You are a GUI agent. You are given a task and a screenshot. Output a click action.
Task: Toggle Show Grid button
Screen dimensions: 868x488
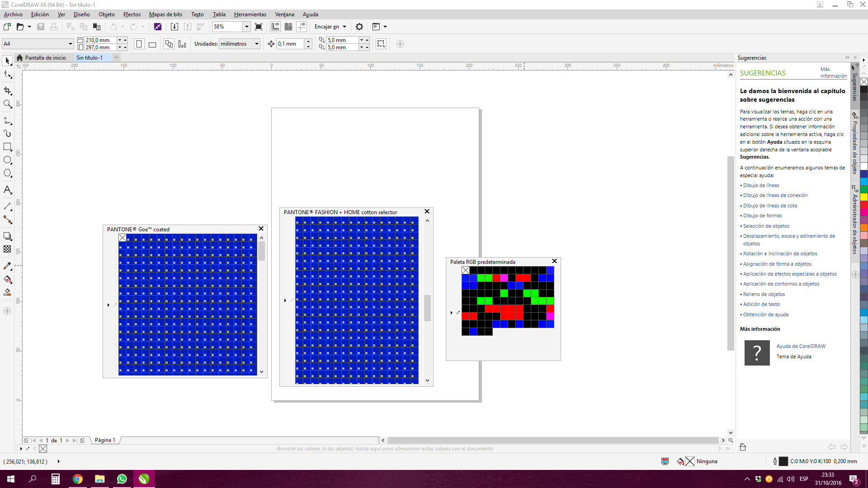coord(288,27)
